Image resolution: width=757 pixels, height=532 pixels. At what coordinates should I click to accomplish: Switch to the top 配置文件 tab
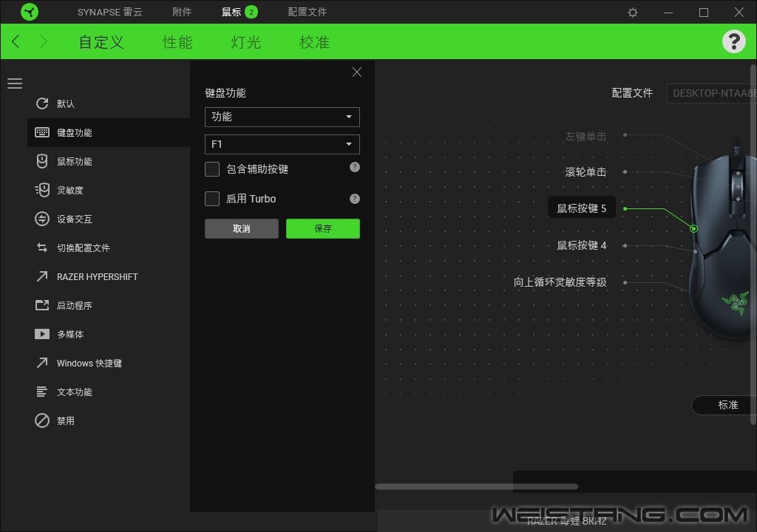coord(307,12)
